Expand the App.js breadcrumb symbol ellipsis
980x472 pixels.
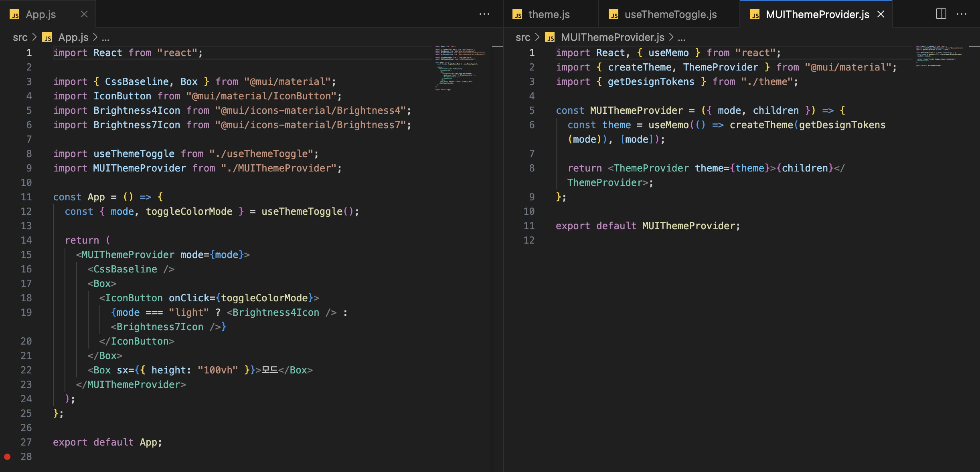click(105, 37)
